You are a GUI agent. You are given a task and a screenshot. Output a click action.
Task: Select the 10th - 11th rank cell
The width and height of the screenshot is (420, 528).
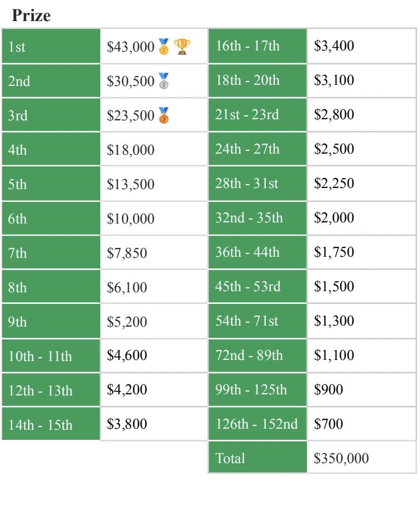(51, 356)
